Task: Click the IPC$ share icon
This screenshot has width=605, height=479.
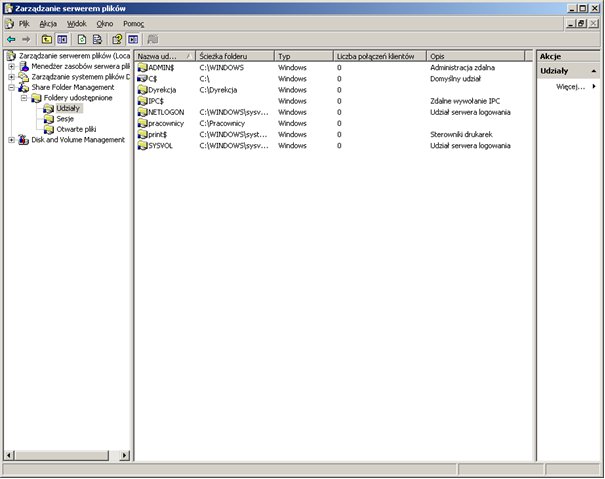Action: [143, 101]
